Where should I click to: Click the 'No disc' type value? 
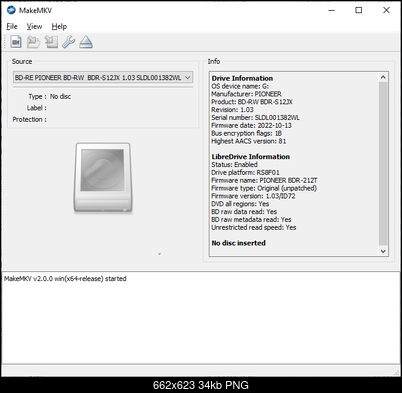point(60,97)
